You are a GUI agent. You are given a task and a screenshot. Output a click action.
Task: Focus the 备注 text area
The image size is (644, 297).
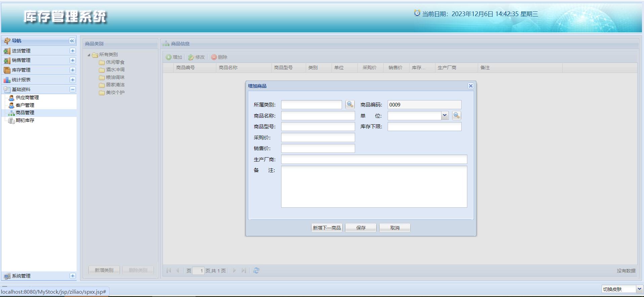coord(374,186)
